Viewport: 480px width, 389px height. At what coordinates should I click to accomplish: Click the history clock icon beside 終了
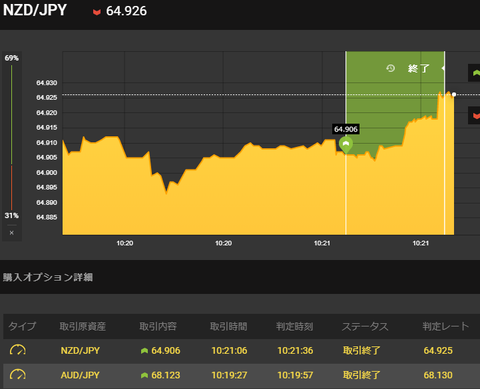pyautogui.click(x=390, y=69)
